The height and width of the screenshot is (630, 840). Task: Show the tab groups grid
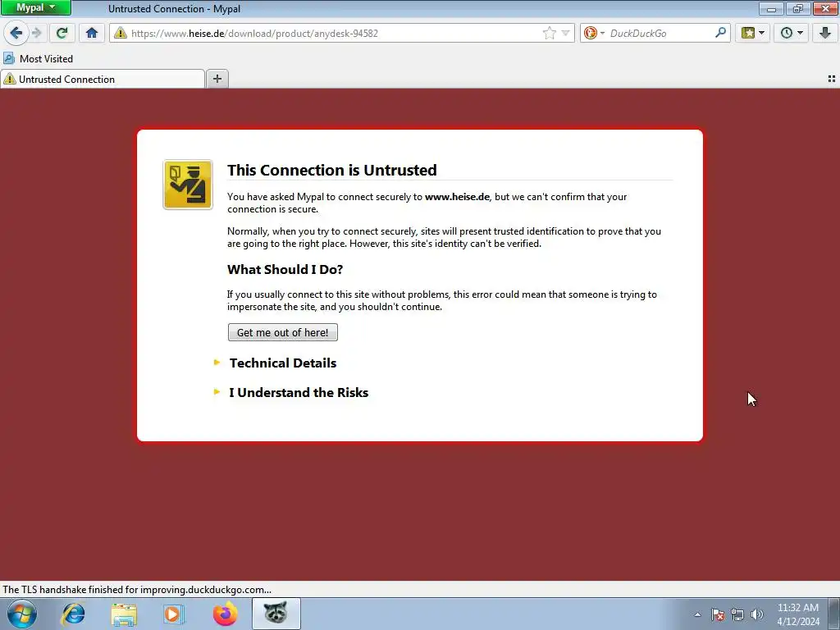[832, 79]
